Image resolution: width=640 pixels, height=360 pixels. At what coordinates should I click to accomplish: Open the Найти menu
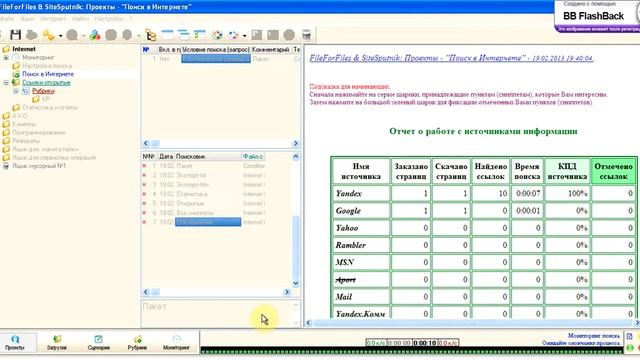[x=80, y=19]
